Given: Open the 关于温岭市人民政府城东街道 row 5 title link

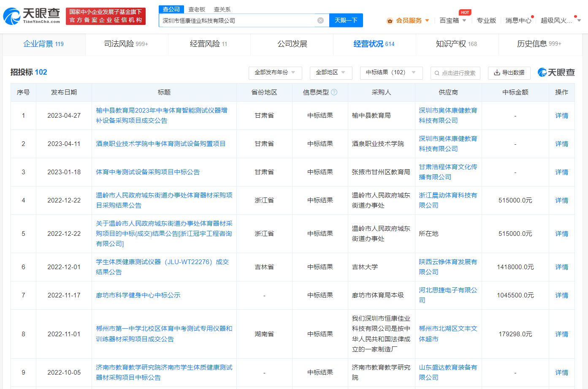Looking at the screenshot, I should [x=164, y=233].
